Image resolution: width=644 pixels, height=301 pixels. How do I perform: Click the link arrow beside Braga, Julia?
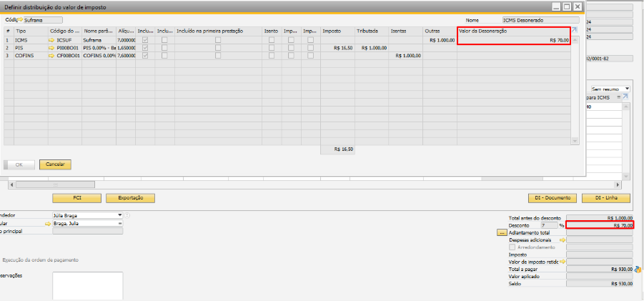point(48,223)
